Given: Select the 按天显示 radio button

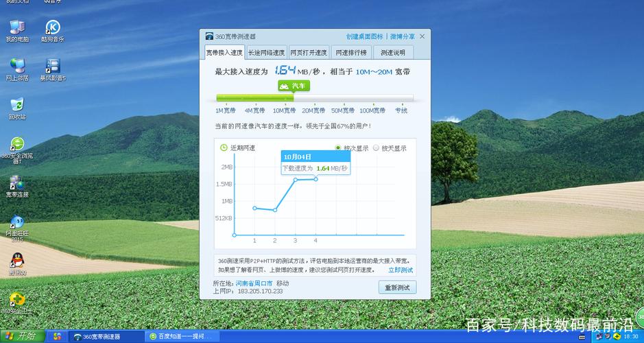Looking at the screenshot, I should (376, 148).
